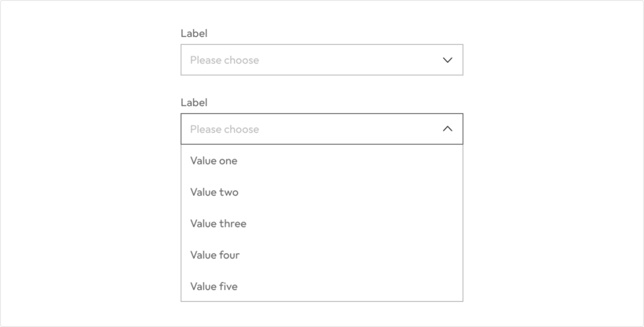
Task: Choose "Value five" from the options
Action: [214, 286]
